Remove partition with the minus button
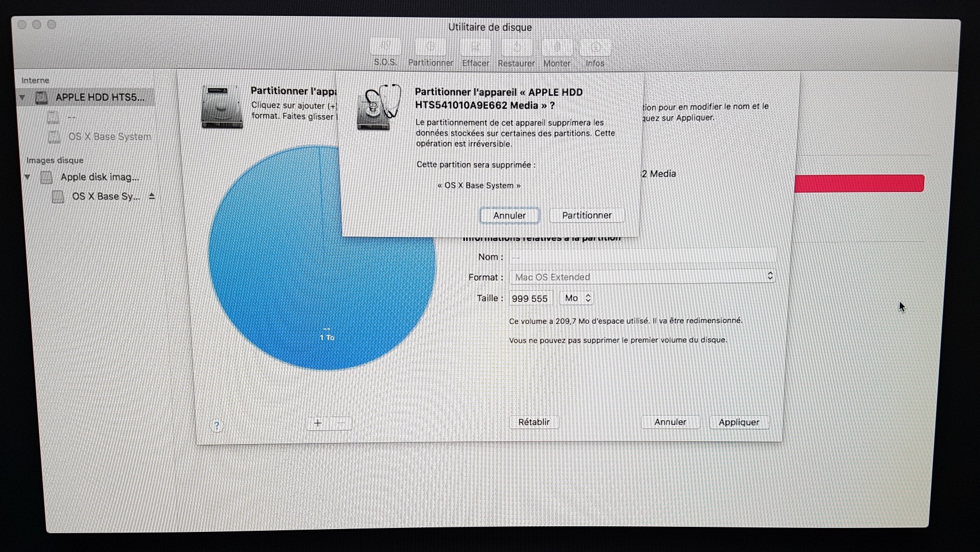Screen dimensions: 980x552 pyautogui.click(x=341, y=423)
